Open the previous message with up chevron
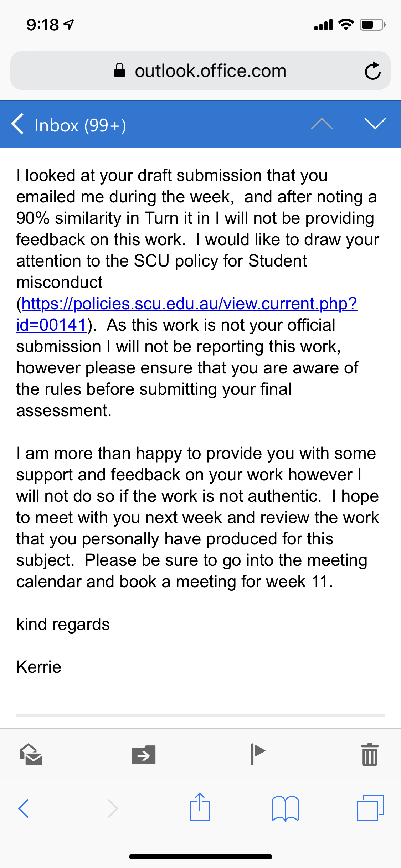 [322, 124]
